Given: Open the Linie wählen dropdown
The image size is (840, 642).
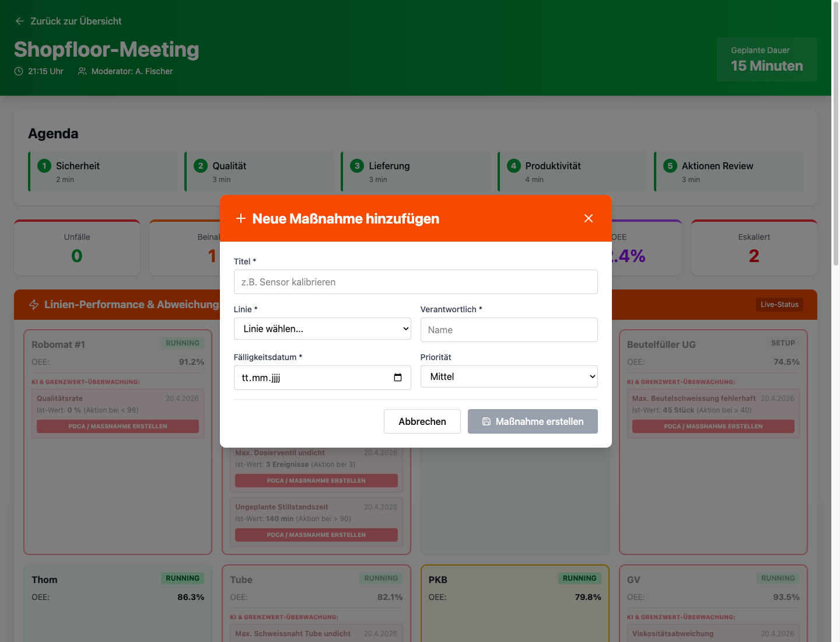Looking at the screenshot, I should coord(322,329).
